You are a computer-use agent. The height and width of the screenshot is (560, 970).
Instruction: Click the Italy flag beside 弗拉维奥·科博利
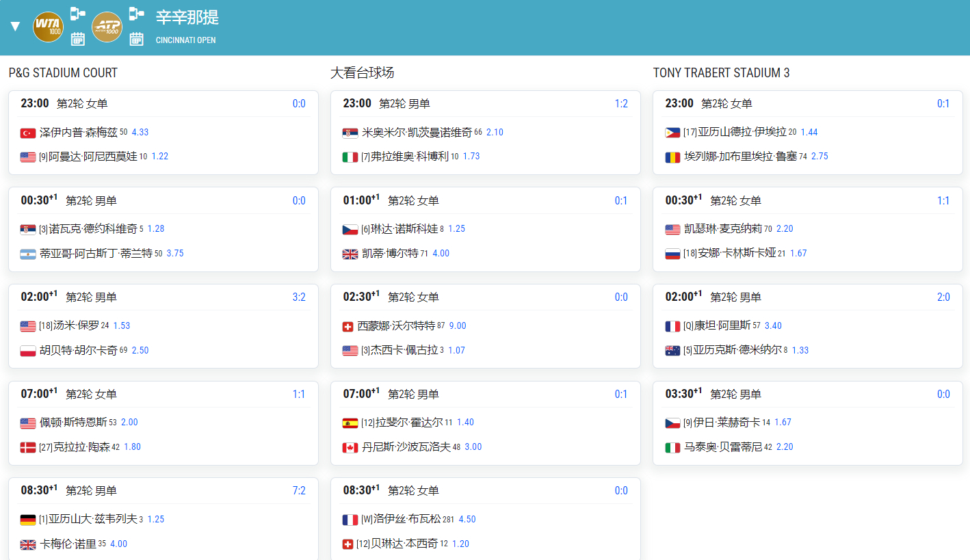click(350, 157)
